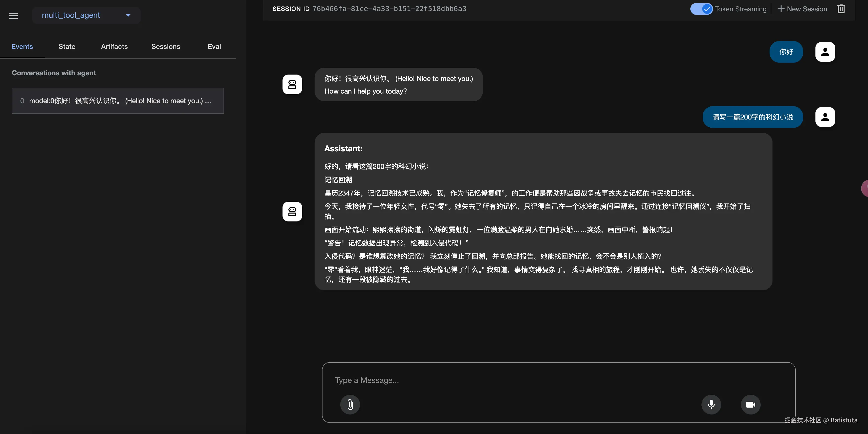Open event 0 model conversation entry

coord(118,101)
